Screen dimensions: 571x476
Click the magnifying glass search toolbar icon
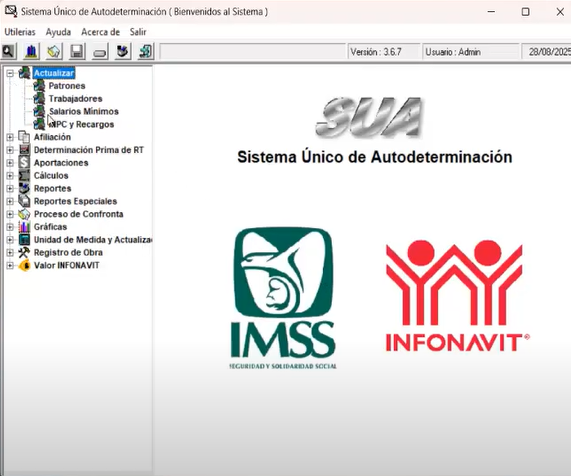click(9, 51)
